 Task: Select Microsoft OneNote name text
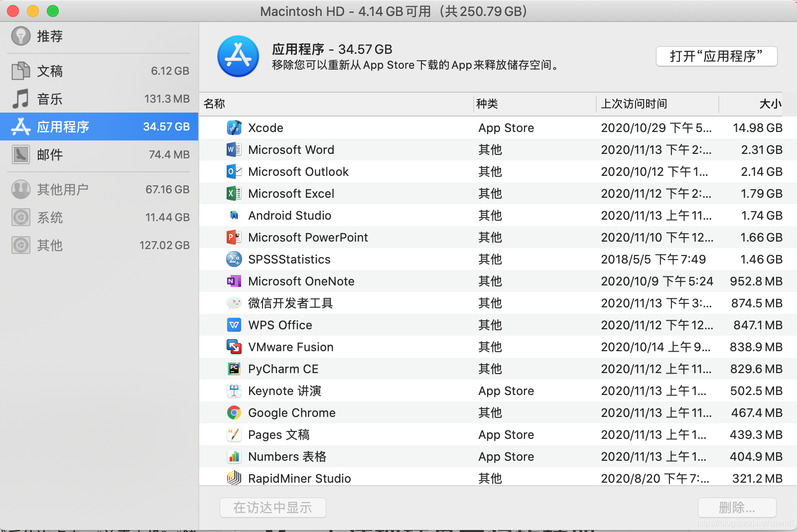[x=301, y=281]
